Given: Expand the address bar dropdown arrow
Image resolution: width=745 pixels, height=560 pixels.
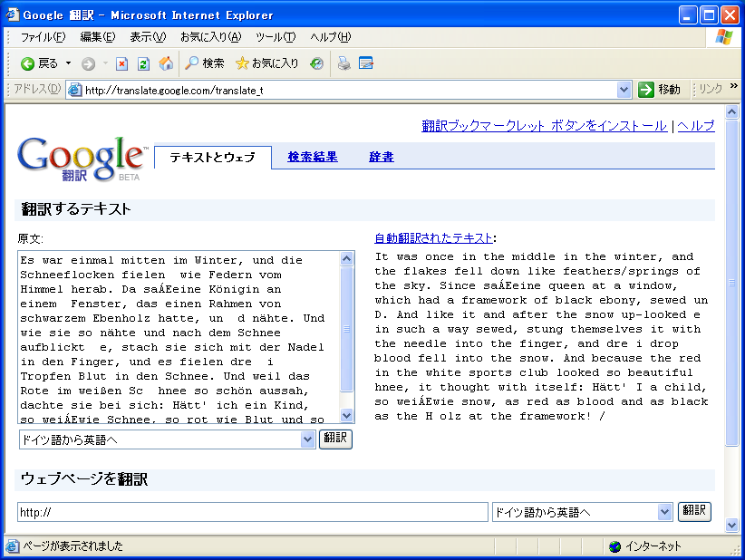Looking at the screenshot, I should pos(624,90).
